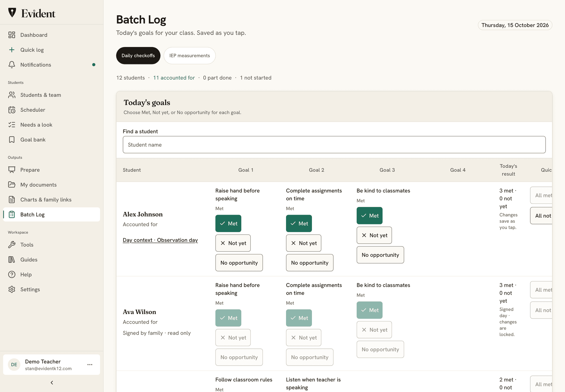Image resolution: width=565 pixels, height=392 pixels.
Task: Select Met for Alex's Complete assignments goal
Action: coord(299,223)
